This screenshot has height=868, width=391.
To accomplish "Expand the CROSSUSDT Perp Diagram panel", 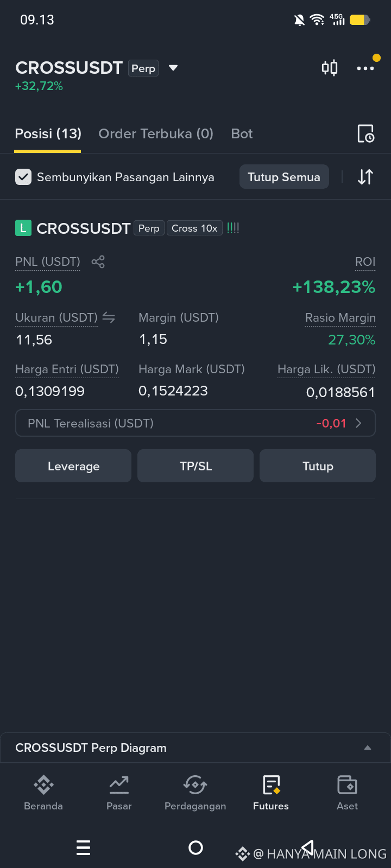I will coord(195,748).
